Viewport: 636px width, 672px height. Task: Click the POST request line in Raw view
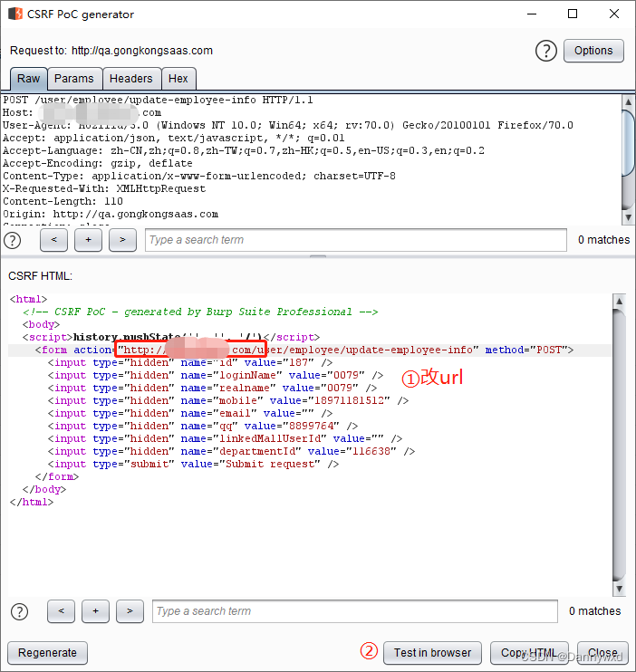158,101
